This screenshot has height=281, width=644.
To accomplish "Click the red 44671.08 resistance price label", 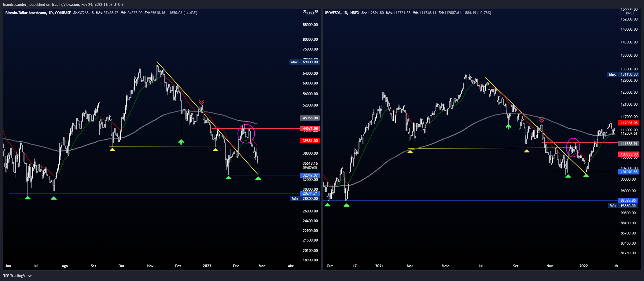I will pos(310,129).
